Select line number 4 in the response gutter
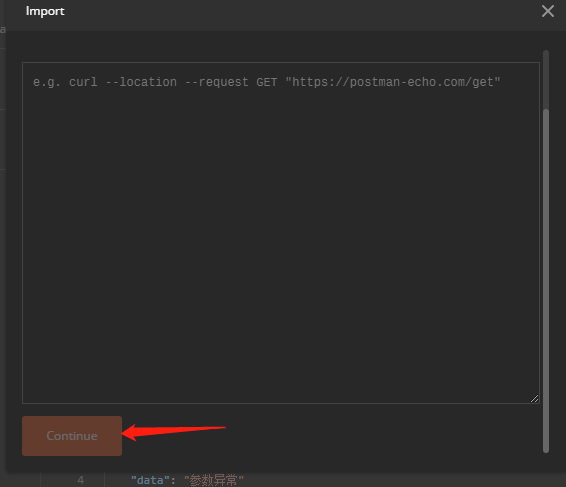 pos(80,481)
